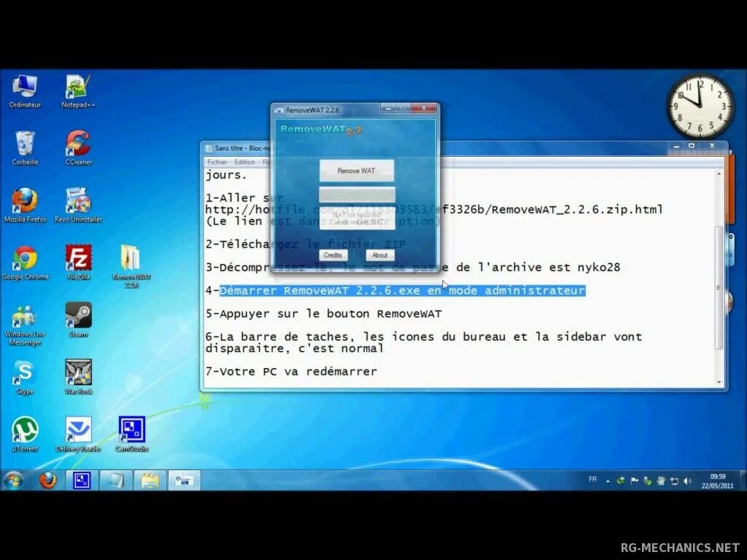The height and width of the screenshot is (560, 747).
Task: Open the Credits dialog in RemoveWAT
Action: (x=333, y=255)
